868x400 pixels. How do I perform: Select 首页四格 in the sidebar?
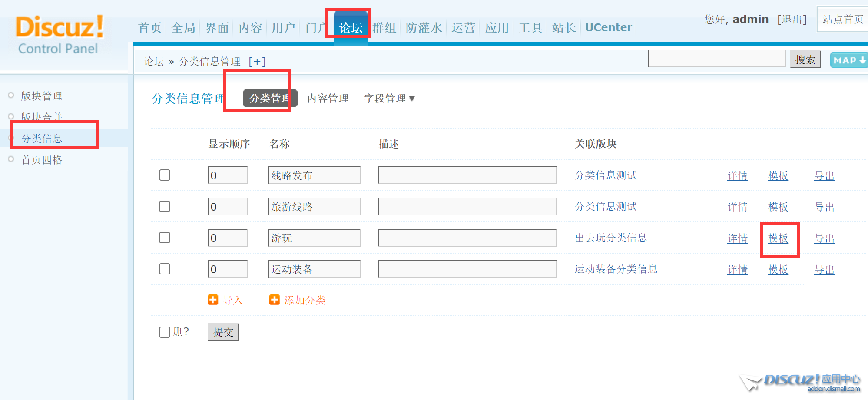(x=42, y=160)
